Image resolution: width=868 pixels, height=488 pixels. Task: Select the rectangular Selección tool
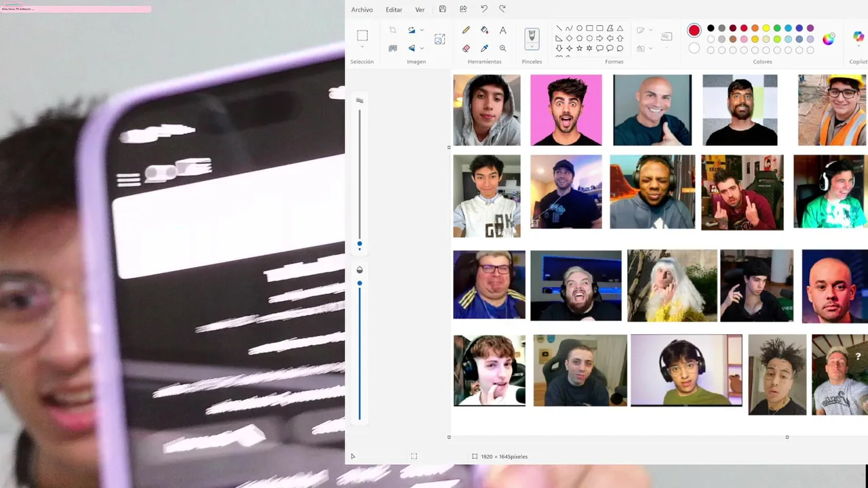pos(362,35)
